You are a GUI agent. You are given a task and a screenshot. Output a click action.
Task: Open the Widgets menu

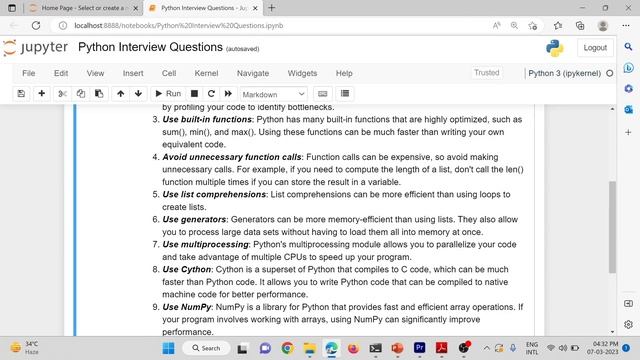[302, 73]
